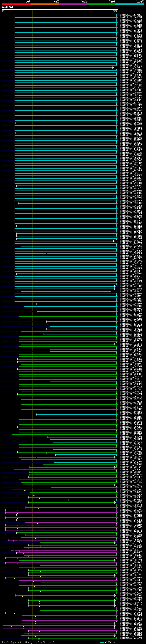Select label UniRef100_B9HBU7

point(131,306)
